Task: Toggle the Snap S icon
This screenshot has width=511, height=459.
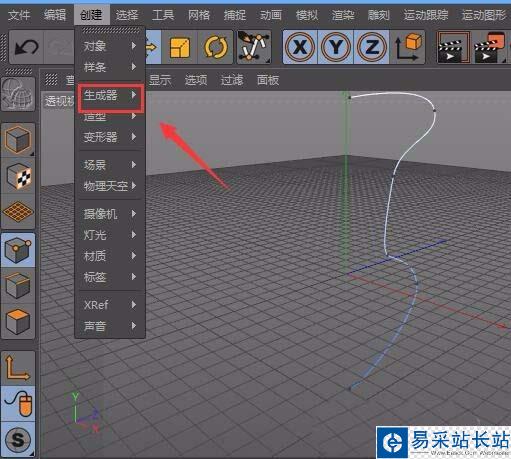Action: click(x=18, y=439)
